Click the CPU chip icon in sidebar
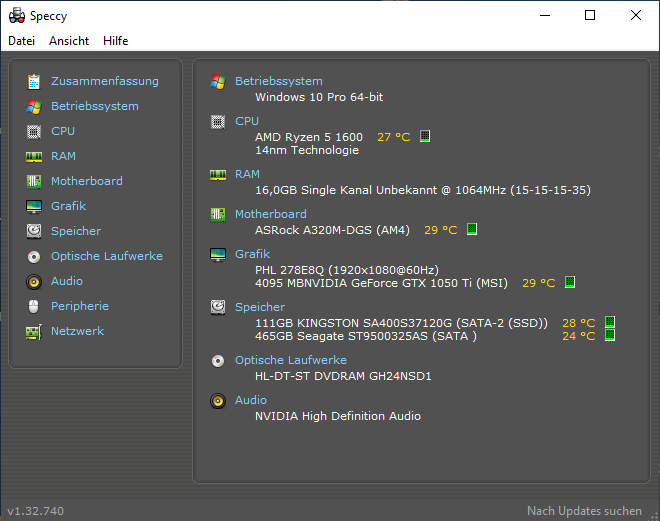Image resolution: width=660 pixels, height=521 pixels. click(x=34, y=132)
